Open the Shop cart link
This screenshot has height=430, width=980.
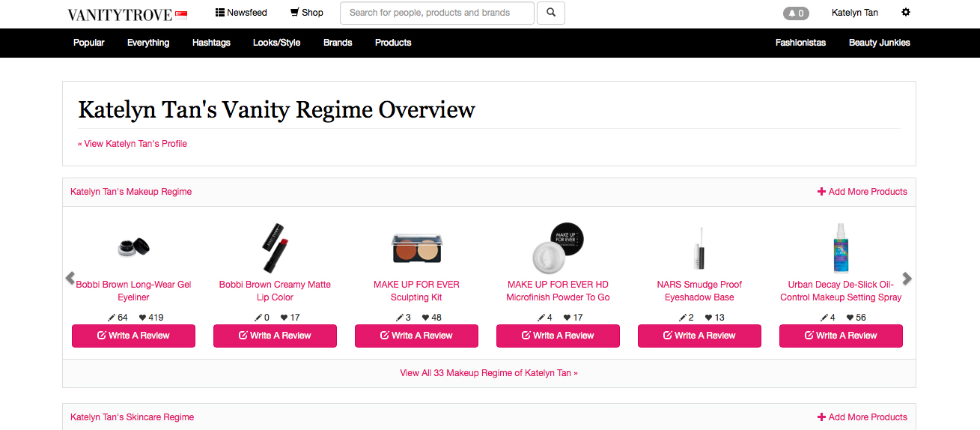point(307,13)
